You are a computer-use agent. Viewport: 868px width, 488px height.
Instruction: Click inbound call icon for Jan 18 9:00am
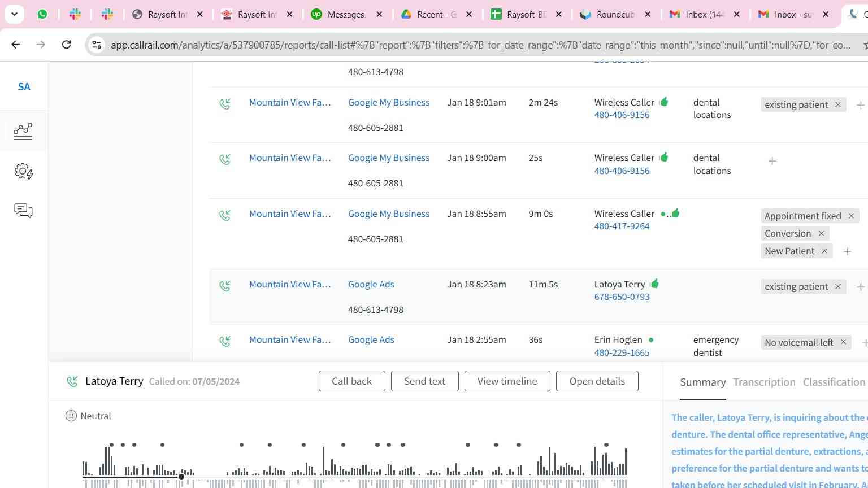[225, 159]
